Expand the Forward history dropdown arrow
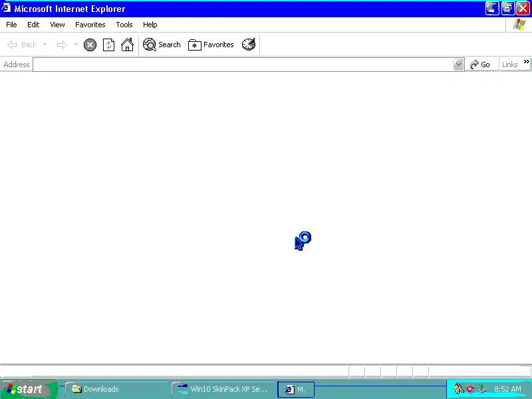The width and height of the screenshot is (532, 399). (x=76, y=45)
